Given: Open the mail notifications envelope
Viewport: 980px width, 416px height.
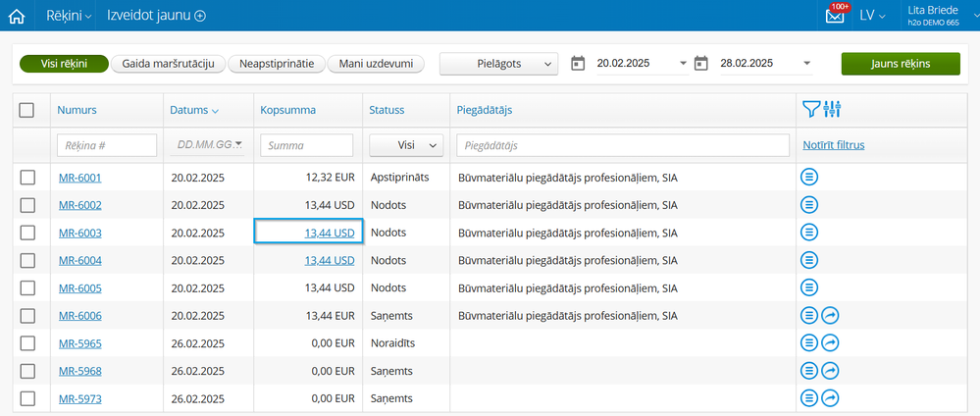Looking at the screenshot, I should tap(835, 16).
